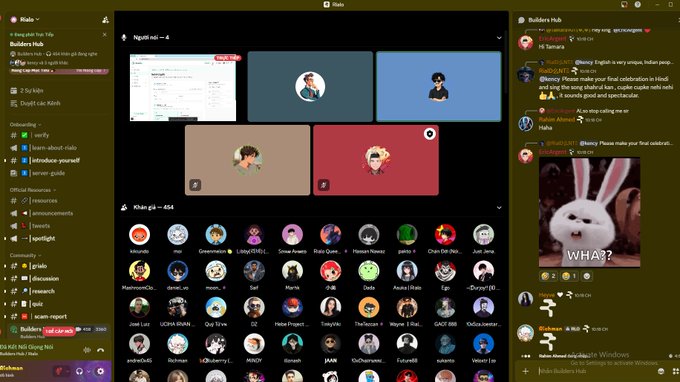Viewport: 680px width, 382px height.
Task: Dismiss the live stage banner with X
Action: click(x=105, y=34)
